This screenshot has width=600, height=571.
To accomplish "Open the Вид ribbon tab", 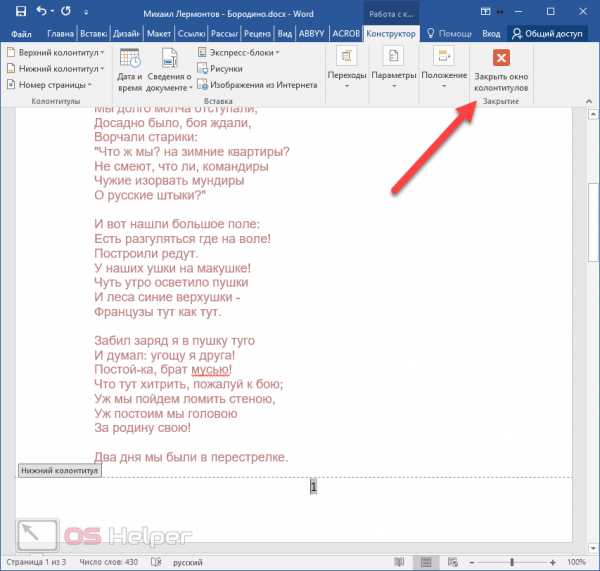I will tap(284, 34).
